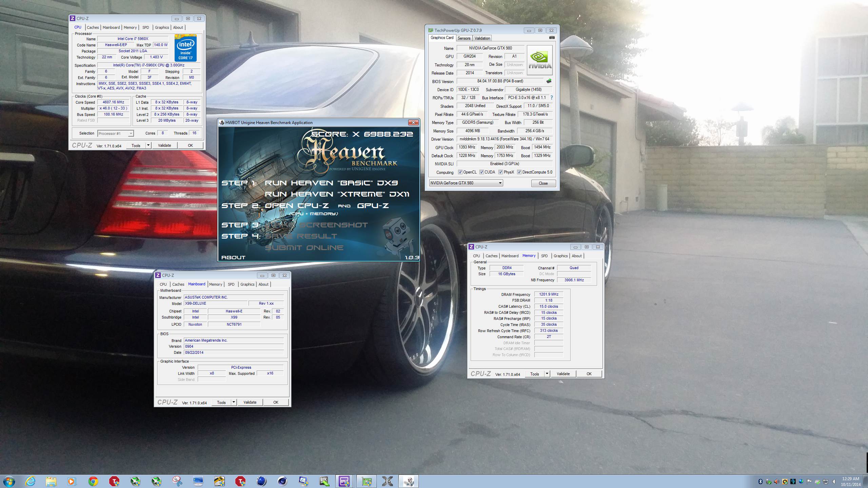Click the Bluetooth tray icon
This screenshot has height=488, width=868.
(761, 482)
